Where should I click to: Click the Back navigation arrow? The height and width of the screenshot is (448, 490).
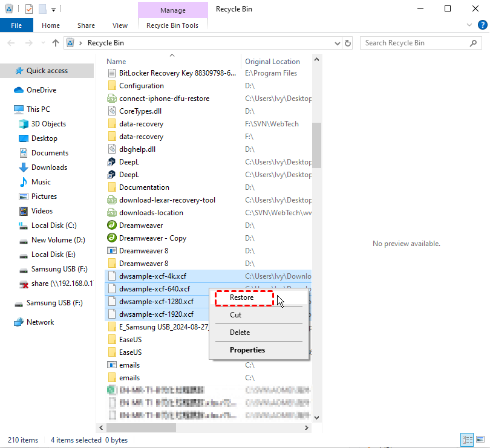click(x=10, y=43)
